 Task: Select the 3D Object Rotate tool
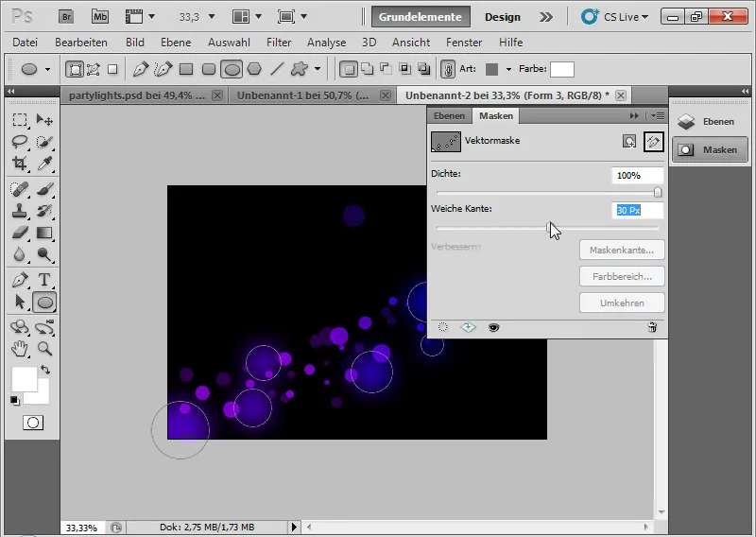tap(20, 327)
